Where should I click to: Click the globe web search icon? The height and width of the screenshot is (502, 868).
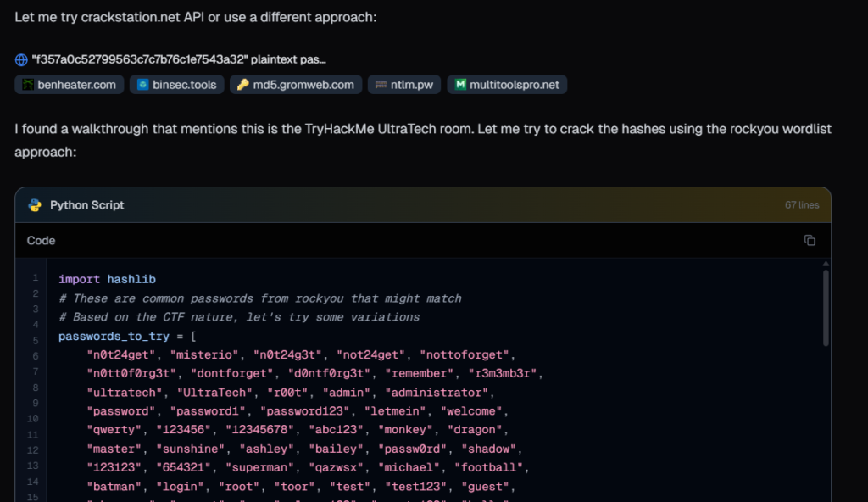21,60
